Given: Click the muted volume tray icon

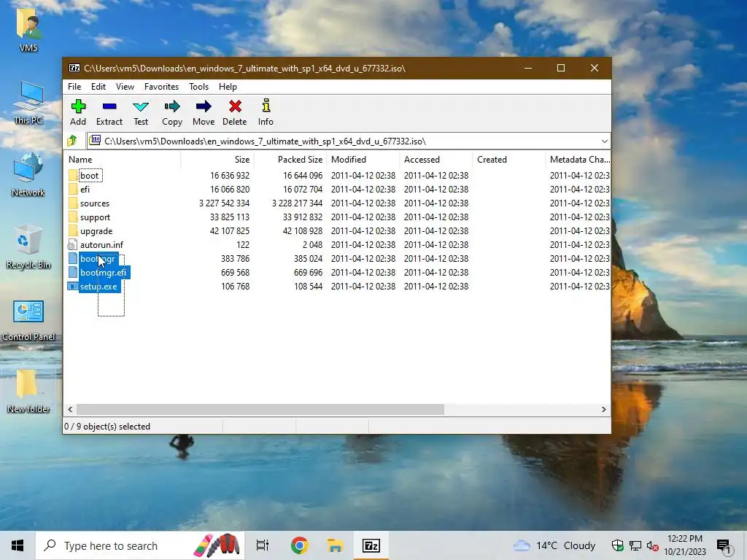Looking at the screenshot, I should [x=652, y=545].
